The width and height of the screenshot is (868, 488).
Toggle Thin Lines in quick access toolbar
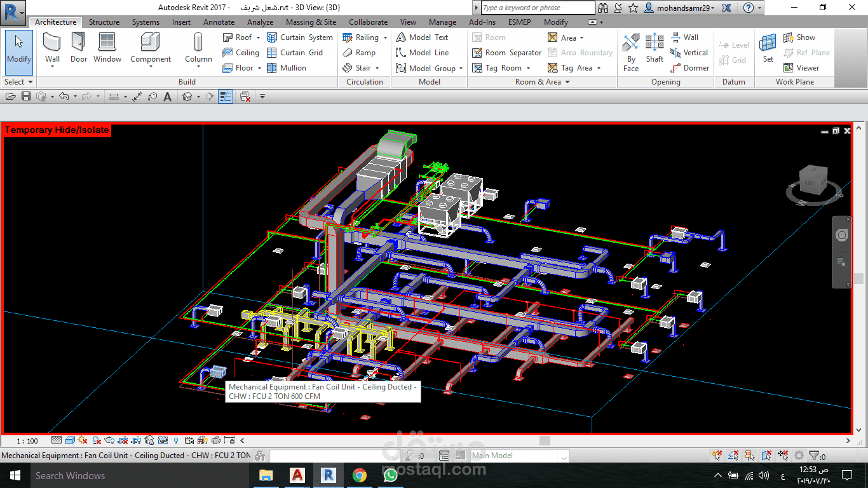point(226,97)
